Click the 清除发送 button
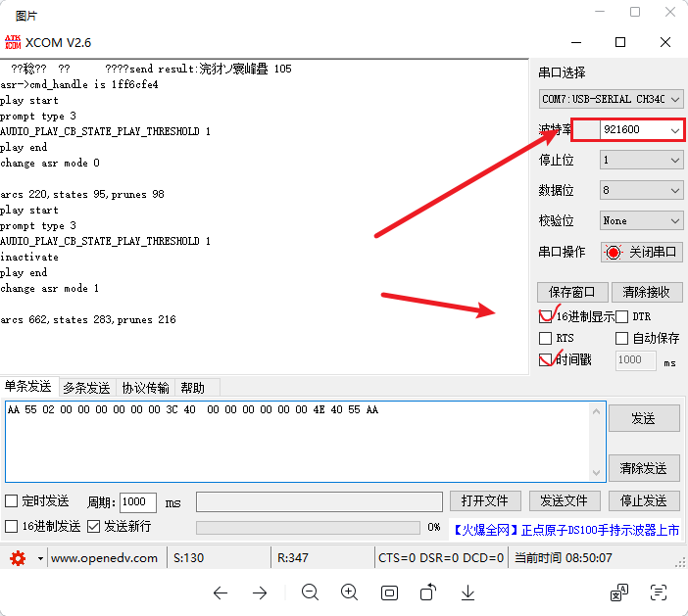Screen dimensions: 688x616 [644, 468]
